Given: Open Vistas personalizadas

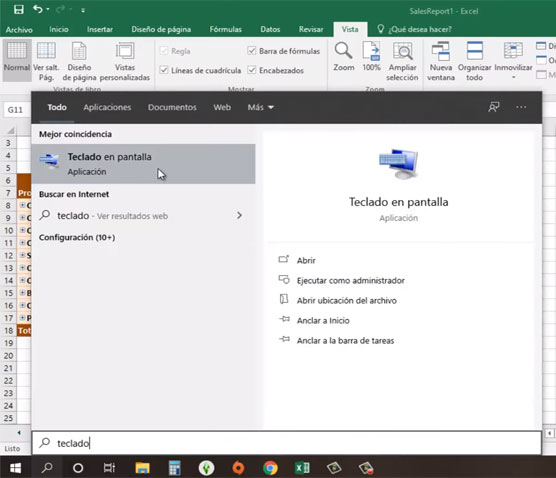Looking at the screenshot, I should (125, 60).
